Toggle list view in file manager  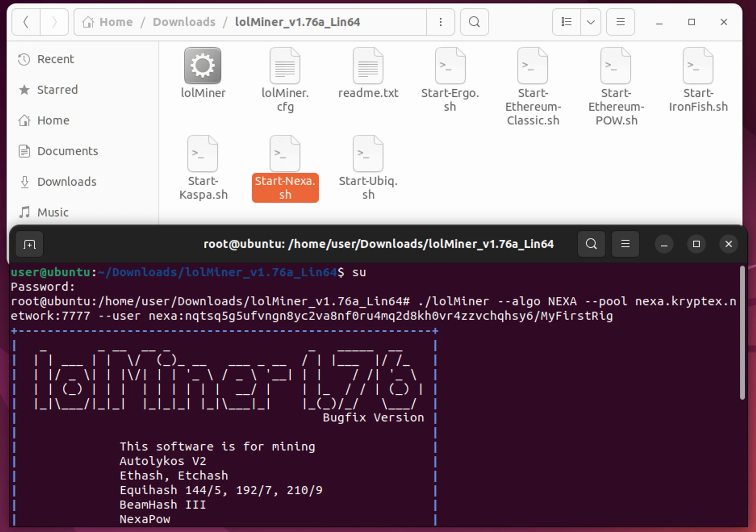(x=566, y=22)
